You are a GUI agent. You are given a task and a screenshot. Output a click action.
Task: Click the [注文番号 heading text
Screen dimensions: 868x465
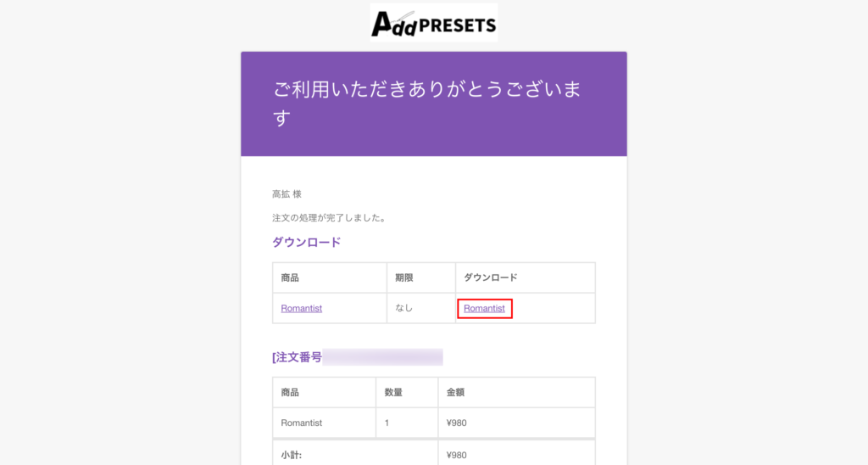(298, 357)
